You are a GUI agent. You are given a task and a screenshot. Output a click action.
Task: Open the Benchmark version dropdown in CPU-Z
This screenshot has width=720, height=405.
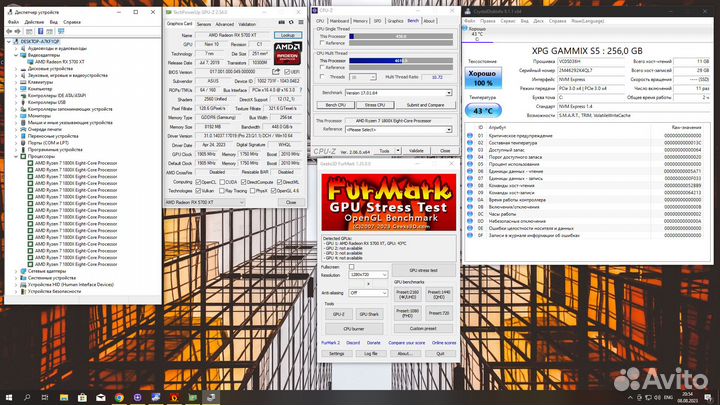coord(398,93)
